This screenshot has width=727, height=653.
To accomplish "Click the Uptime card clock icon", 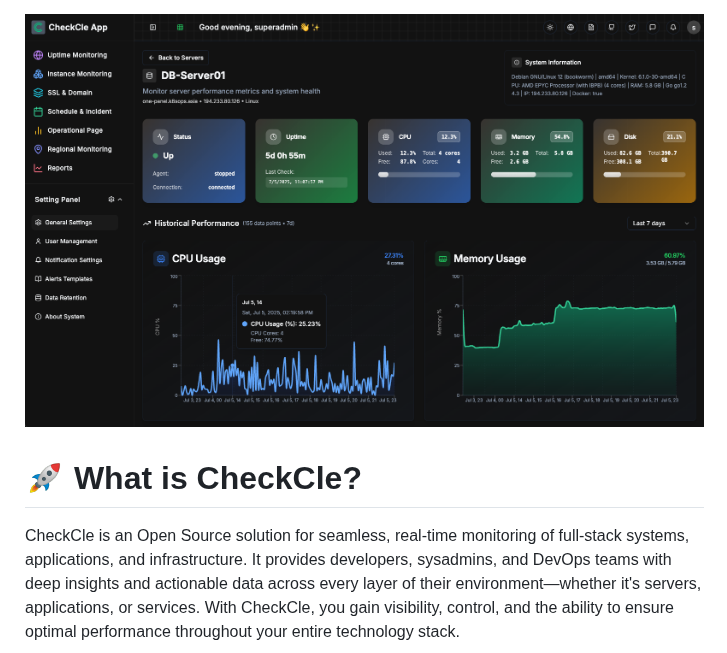I will tap(273, 137).
